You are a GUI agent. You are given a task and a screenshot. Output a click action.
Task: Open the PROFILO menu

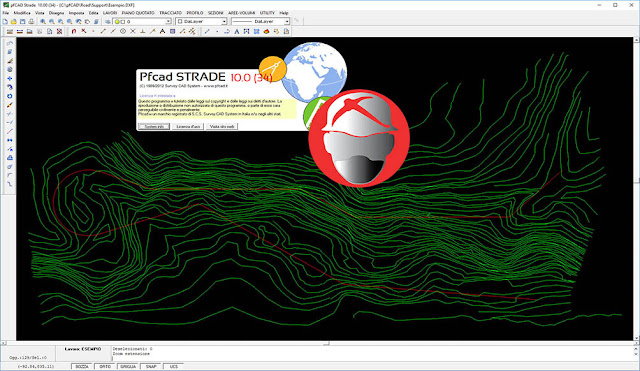195,13
